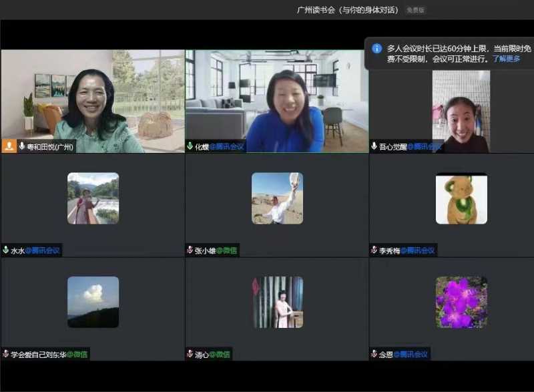Viewport: 534px width, 392px height.
Task: Click the orange host icon on 粤和田悦
Action: (x=9, y=146)
